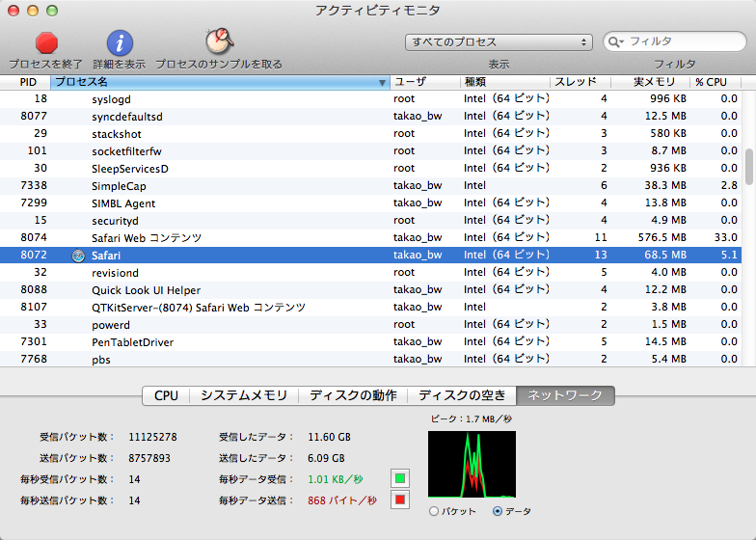Click the network activity graph

(x=472, y=464)
